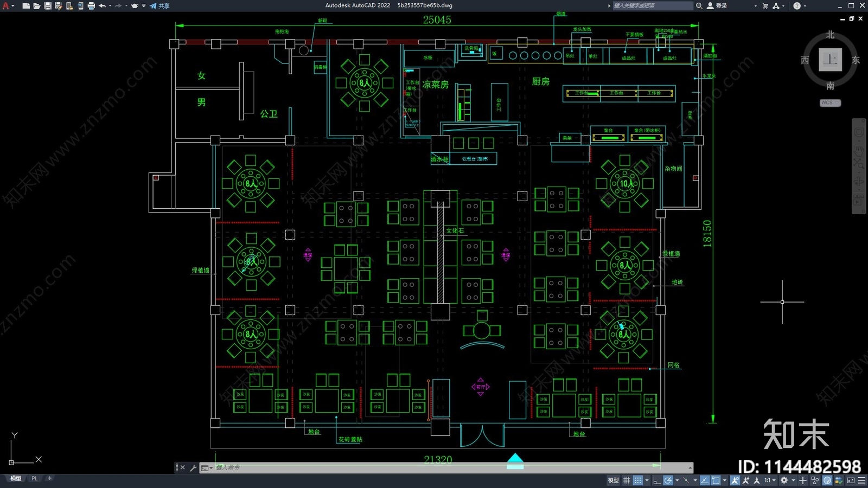This screenshot has width=868, height=488.
Task: Expand the Help question mark dropdown arrow
Action: (x=805, y=6)
